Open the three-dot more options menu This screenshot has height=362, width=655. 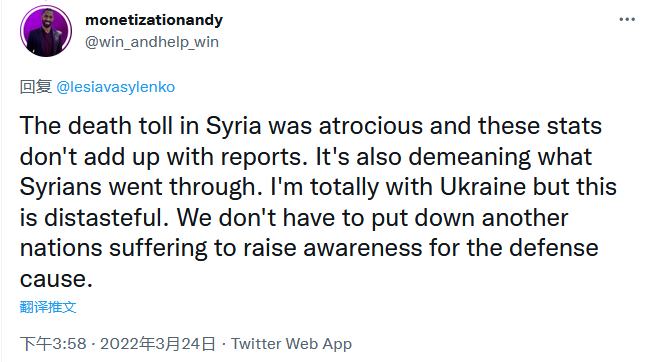tap(627, 19)
